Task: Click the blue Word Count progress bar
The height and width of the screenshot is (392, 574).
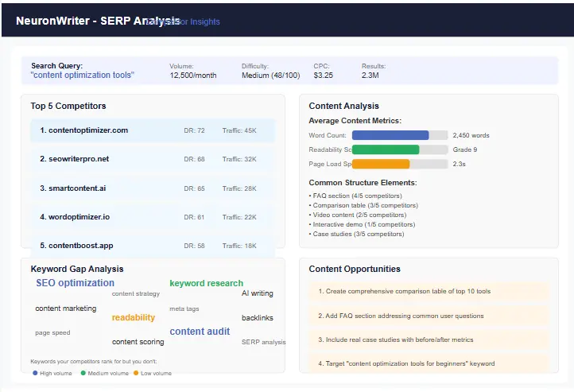Action: (390, 135)
